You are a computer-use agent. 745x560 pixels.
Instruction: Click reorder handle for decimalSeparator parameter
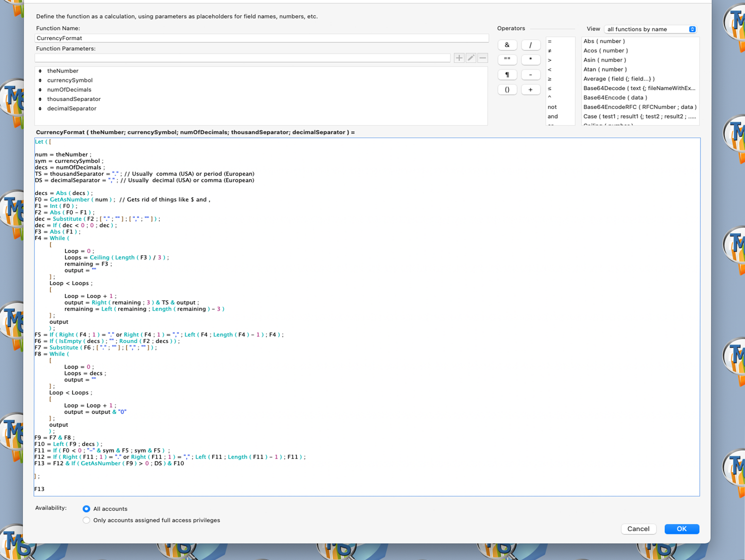(x=40, y=108)
